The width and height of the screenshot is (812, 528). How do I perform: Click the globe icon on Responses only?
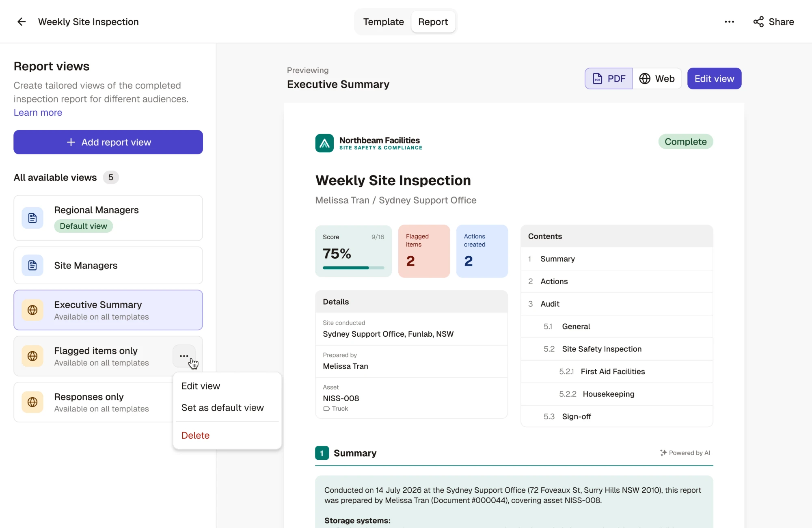tap(32, 402)
